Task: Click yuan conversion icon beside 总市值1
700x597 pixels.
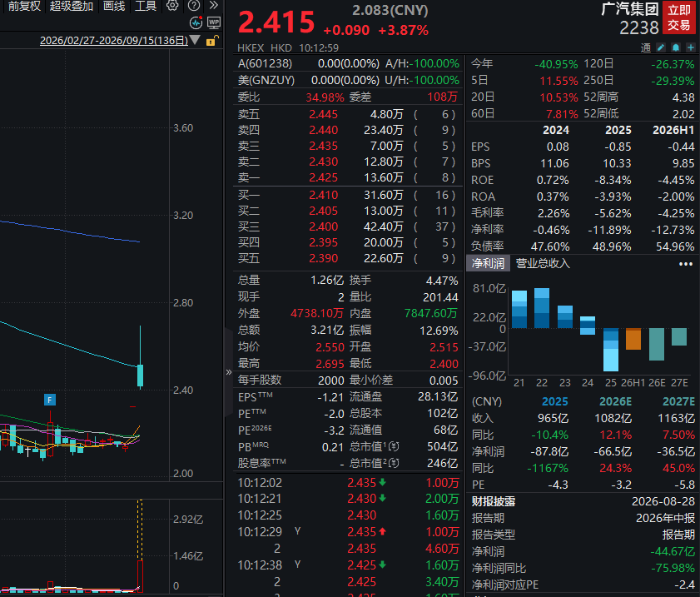Action: [x=394, y=446]
